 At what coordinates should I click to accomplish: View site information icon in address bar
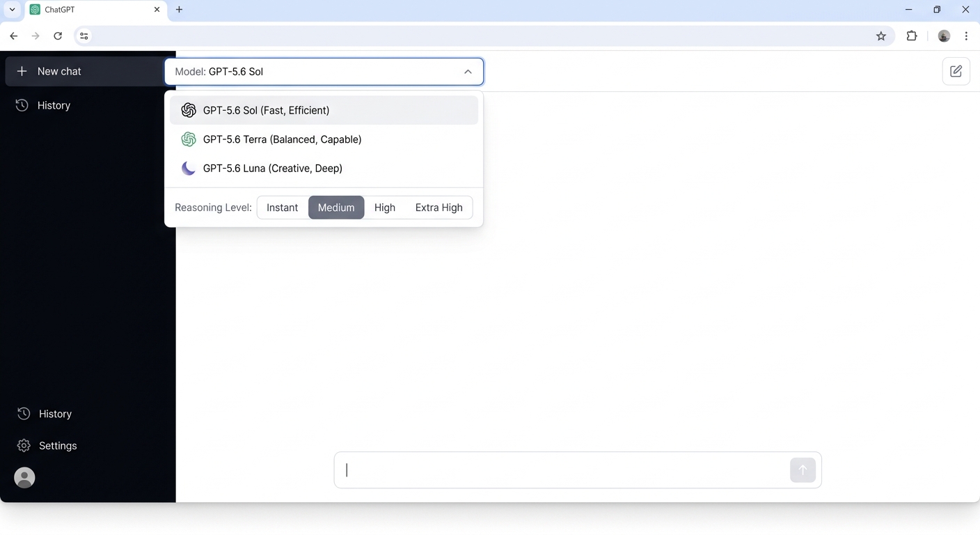[x=84, y=36]
